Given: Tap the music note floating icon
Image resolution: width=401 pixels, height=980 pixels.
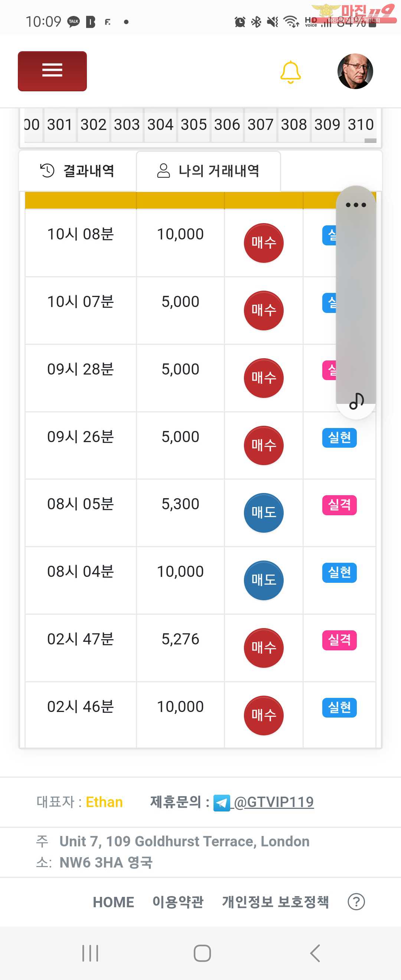Looking at the screenshot, I should click(356, 401).
